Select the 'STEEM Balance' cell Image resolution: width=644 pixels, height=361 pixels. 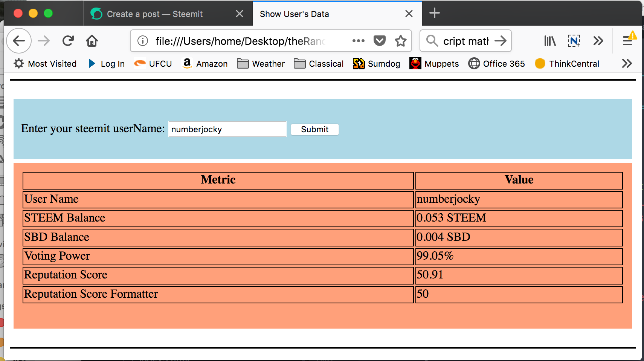(x=218, y=218)
